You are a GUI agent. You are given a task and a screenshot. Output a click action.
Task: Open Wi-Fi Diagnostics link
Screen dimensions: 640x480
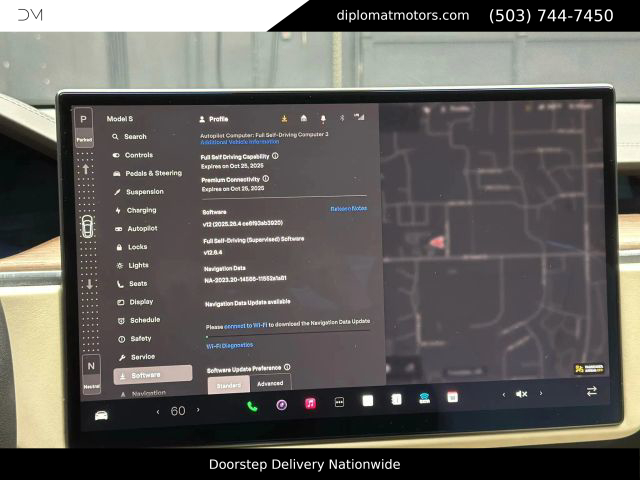(230, 346)
